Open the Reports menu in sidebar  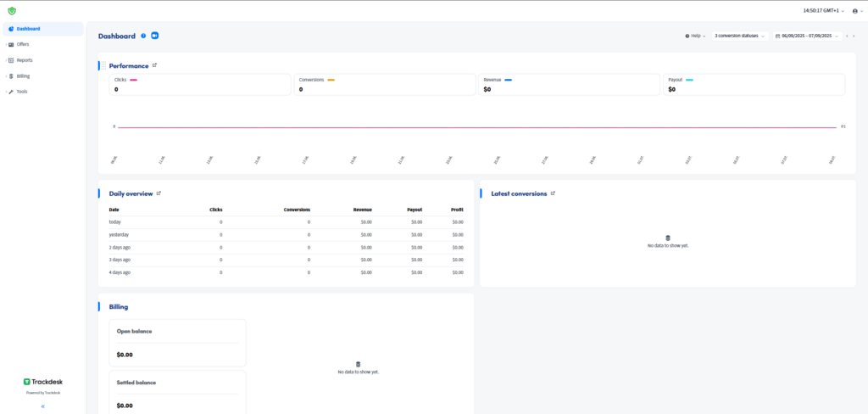coord(25,60)
